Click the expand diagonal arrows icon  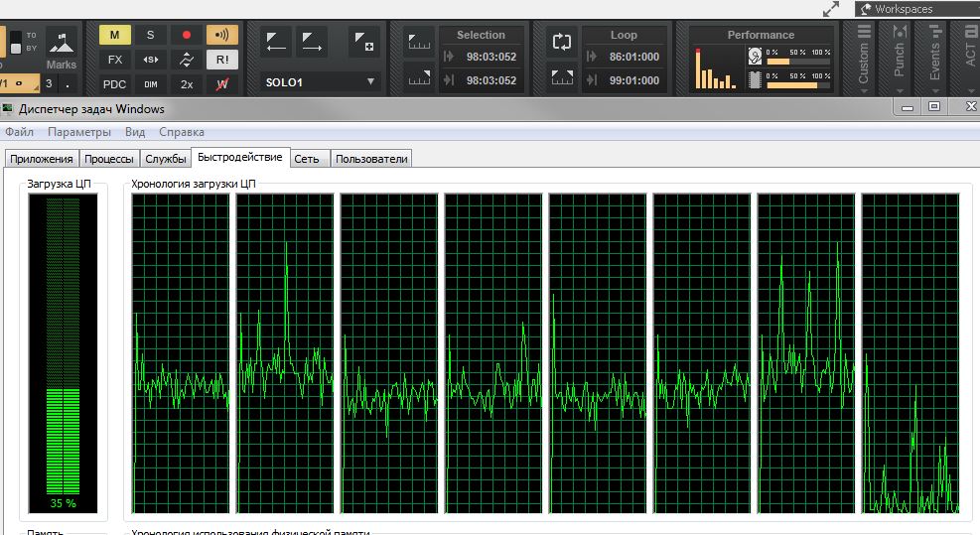click(x=831, y=9)
